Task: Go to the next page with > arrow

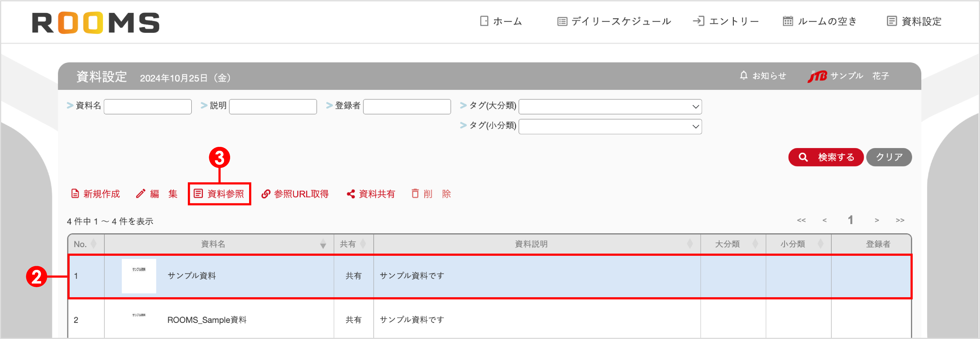Action: [x=877, y=220]
